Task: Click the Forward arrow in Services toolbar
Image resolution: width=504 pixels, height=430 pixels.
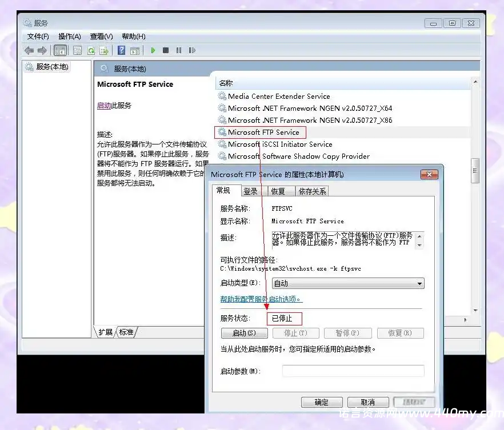Action: tap(42, 50)
